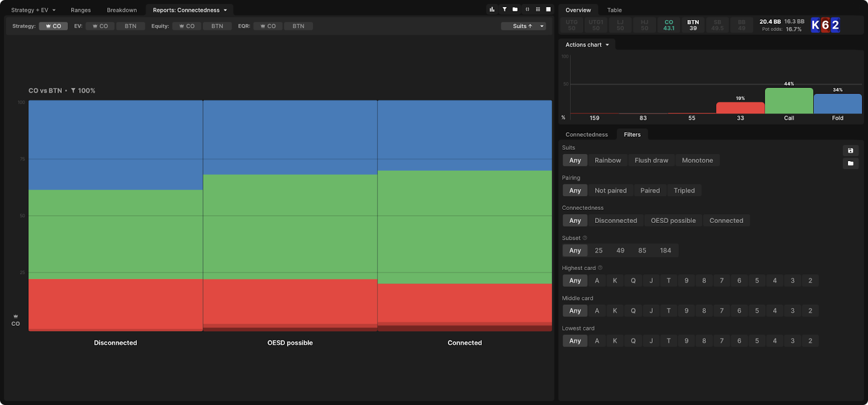Select the Rainbow suits filter
This screenshot has height=405, width=868.
[608, 160]
